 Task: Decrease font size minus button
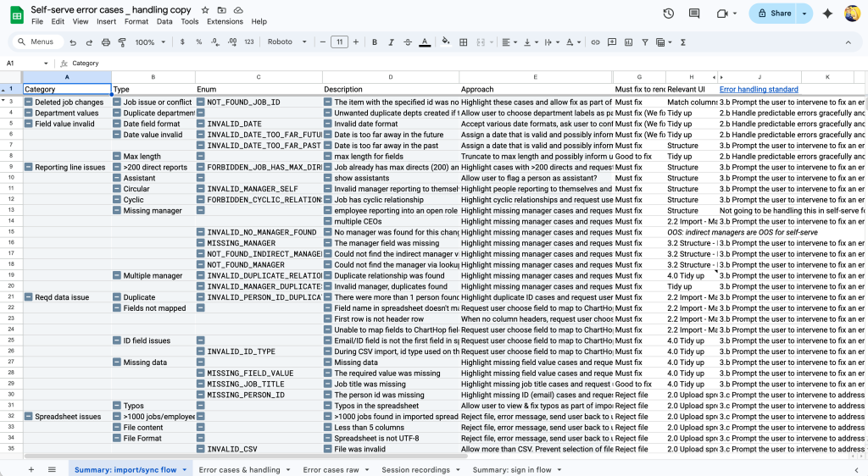(x=323, y=42)
